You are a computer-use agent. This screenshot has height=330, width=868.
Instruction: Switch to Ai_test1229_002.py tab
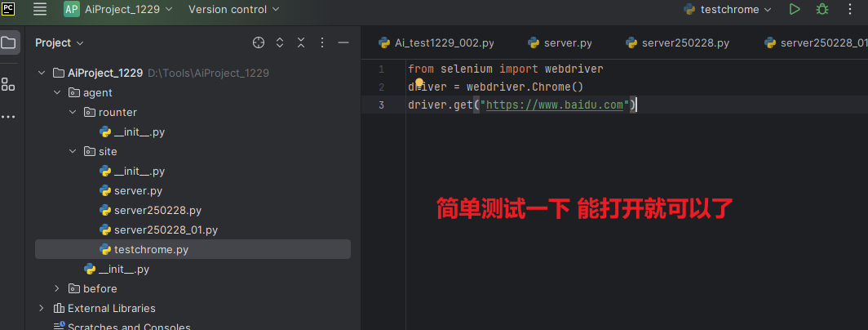436,42
